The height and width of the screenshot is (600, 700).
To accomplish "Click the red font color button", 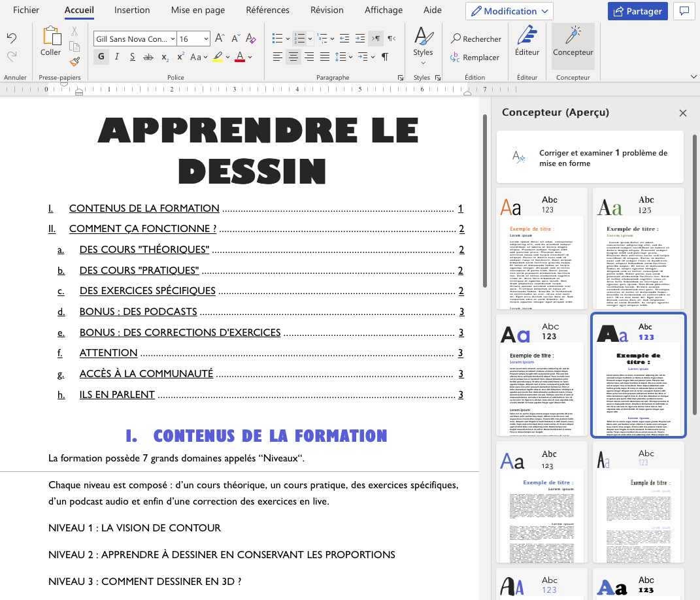I will 240,57.
